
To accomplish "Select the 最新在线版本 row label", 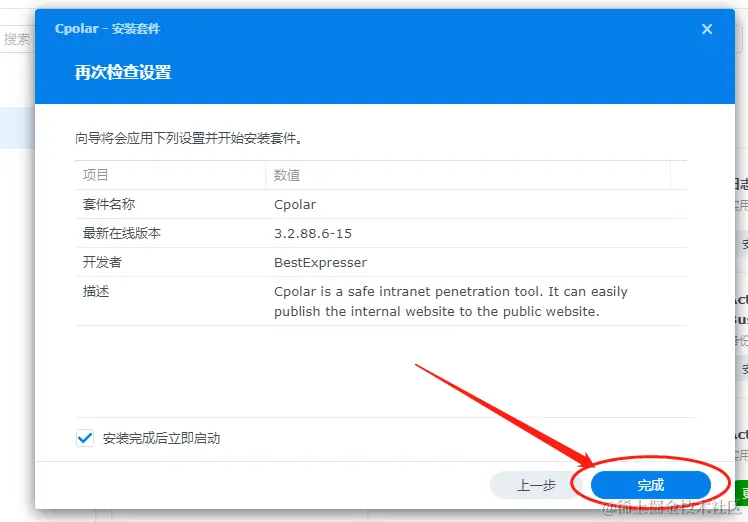I will (x=122, y=233).
